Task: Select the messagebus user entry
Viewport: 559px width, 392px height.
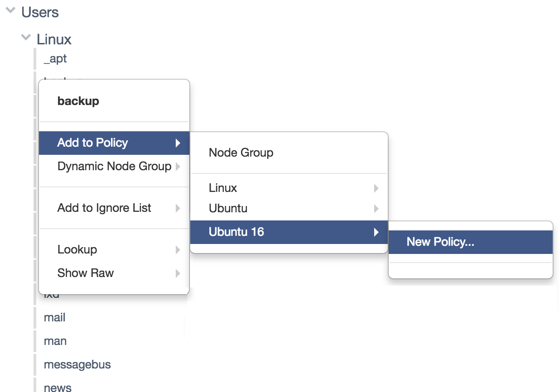Action: pyautogui.click(x=77, y=365)
